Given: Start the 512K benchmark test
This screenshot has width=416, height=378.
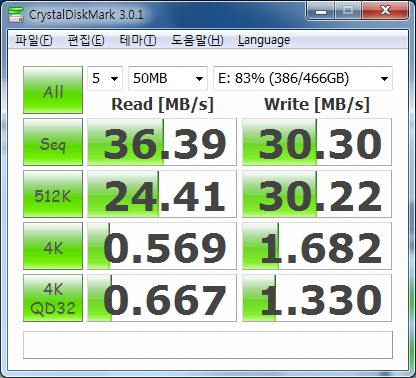Looking at the screenshot, I should coord(53,194).
